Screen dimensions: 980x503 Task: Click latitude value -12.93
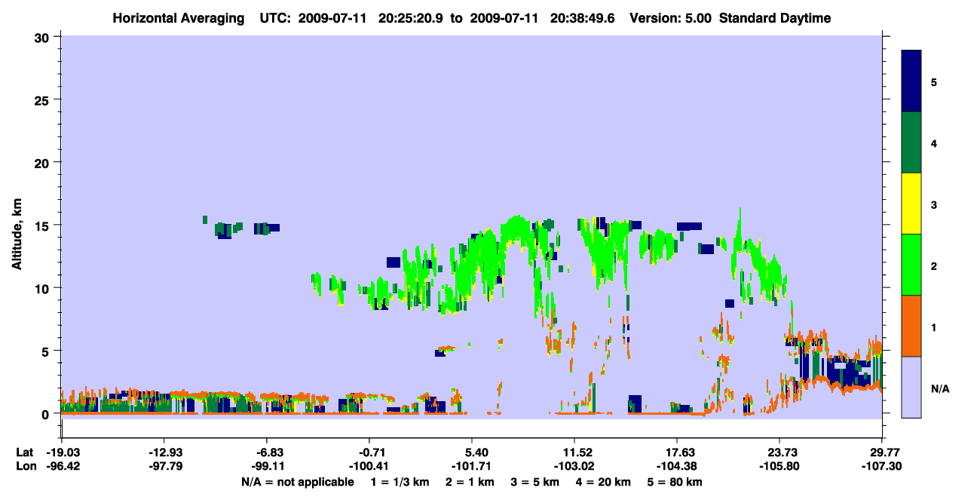coord(164,452)
